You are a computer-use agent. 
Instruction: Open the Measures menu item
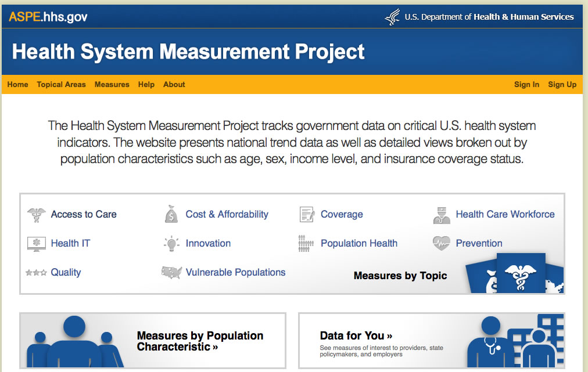point(112,85)
